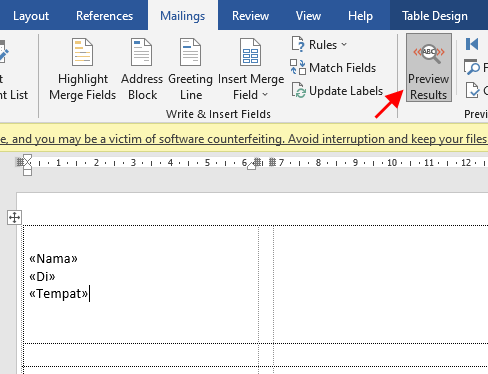Image resolution: width=488 pixels, height=374 pixels.
Task: Click the Edit Recipient List icon
Action: pos(4,52)
